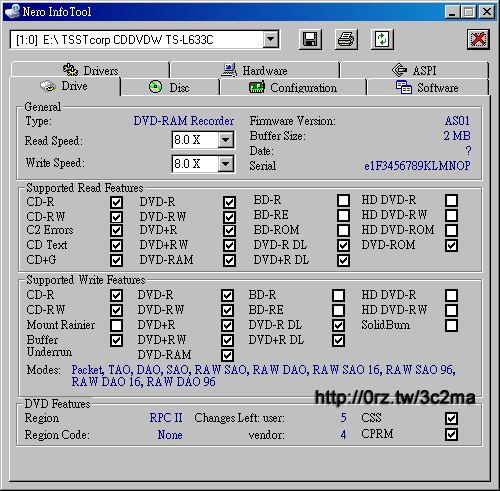
Task: Click the Nero InfoTool title bar icon
Action: [12, 11]
